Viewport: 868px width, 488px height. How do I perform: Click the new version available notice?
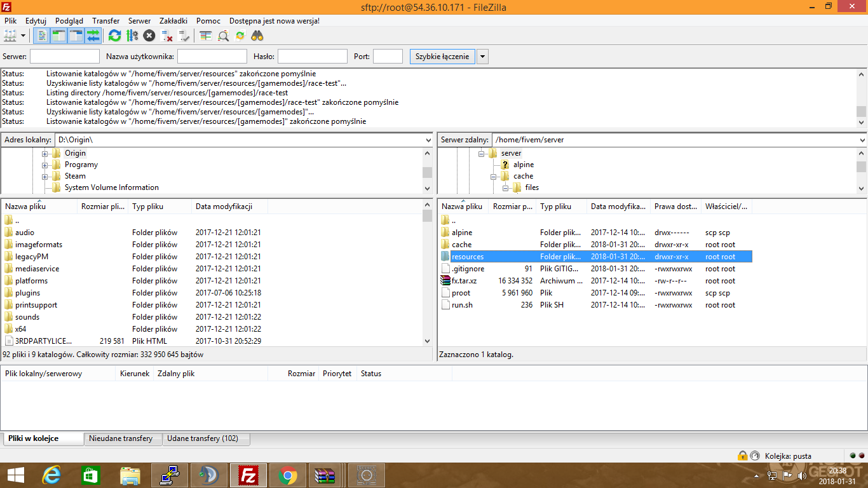pyautogui.click(x=274, y=21)
